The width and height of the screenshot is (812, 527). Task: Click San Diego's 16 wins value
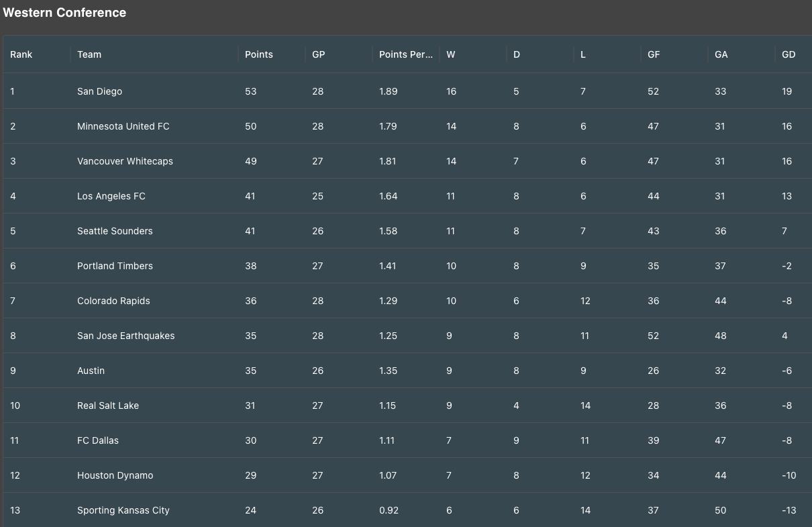click(x=451, y=91)
